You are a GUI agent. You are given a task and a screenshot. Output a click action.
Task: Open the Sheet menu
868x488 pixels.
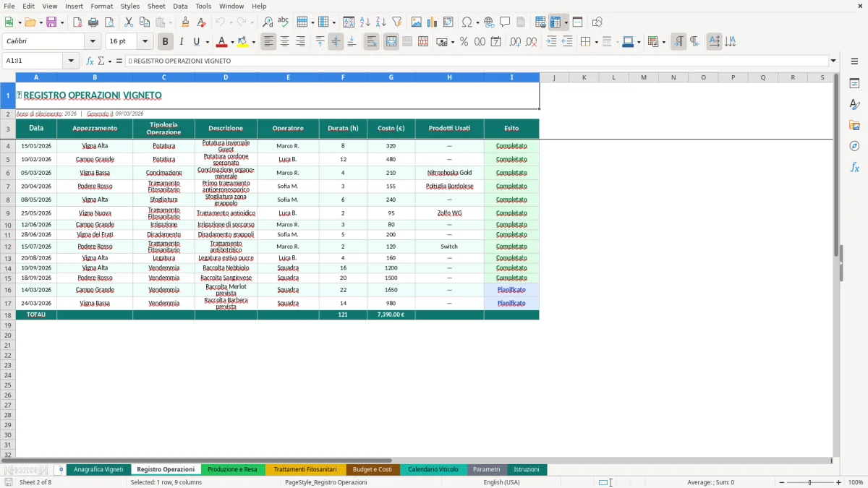(x=156, y=6)
